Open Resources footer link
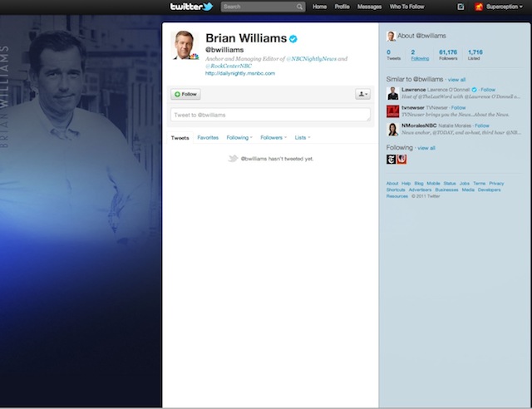The height and width of the screenshot is (409, 532). (x=397, y=196)
